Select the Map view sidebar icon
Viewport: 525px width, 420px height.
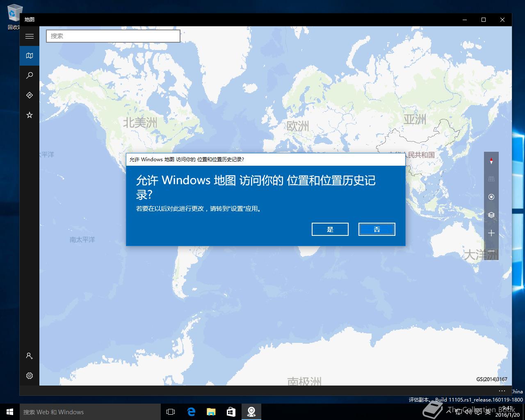click(30, 56)
